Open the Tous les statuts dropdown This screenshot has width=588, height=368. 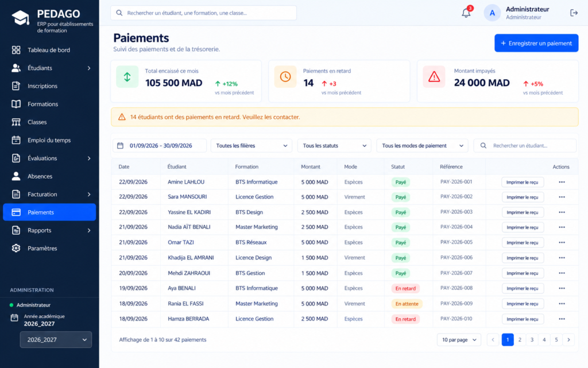(334, 145)
